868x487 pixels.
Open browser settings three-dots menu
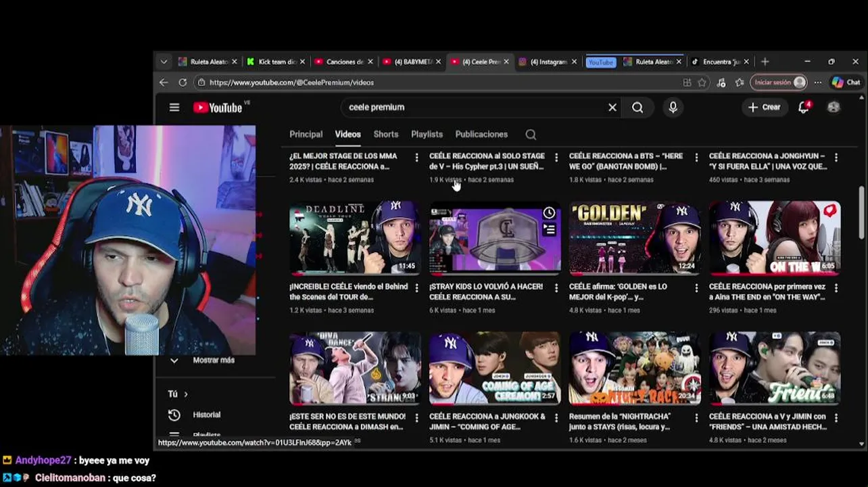click(x=818, y=82)
